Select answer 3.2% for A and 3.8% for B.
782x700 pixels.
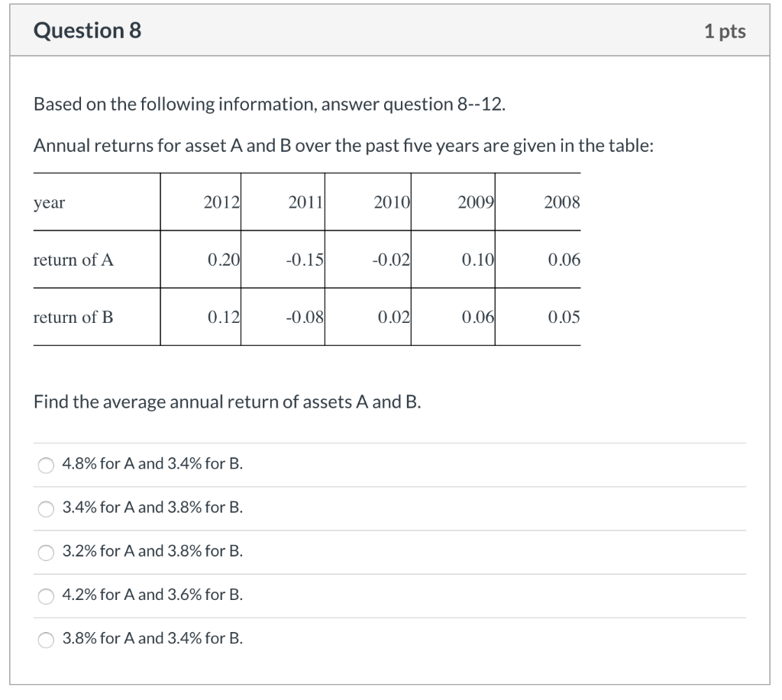point(45,552)
